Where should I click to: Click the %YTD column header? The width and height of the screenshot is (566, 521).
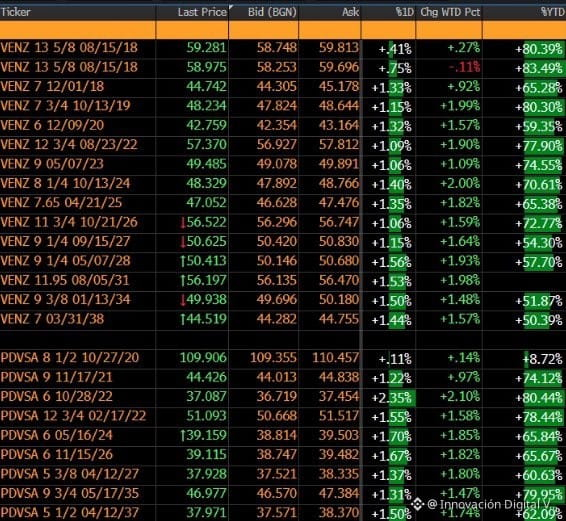pos(553,12)
